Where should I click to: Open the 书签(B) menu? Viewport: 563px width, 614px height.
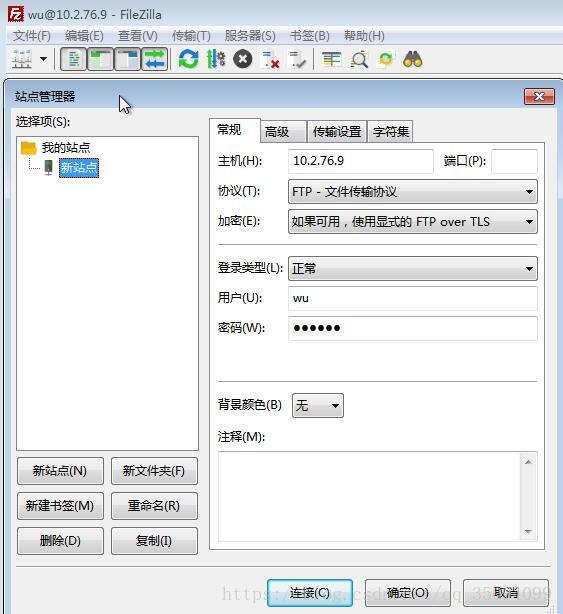pyautogui.click(x=310, y=36)
